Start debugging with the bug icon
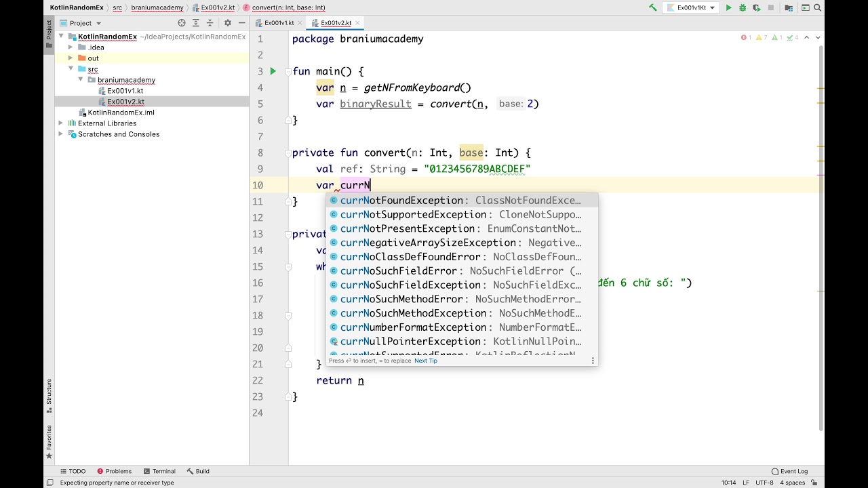This screenshot has height=488, width=868. coord(743,7)
